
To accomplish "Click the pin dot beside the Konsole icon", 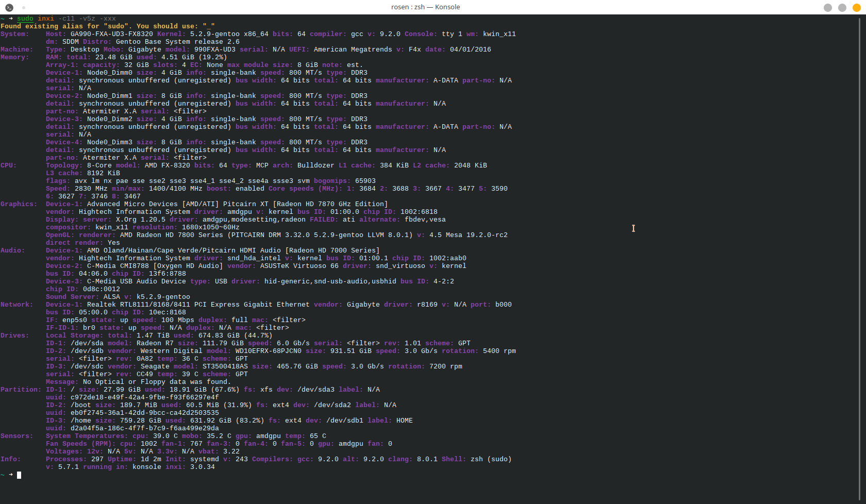I will pyautogui.click(x=24, y=7).
